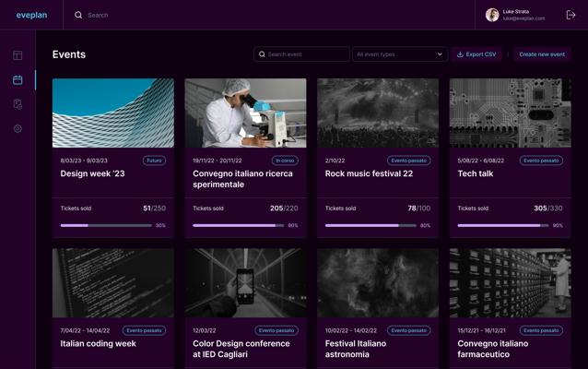Click the 19/11/22 - 20/11/22 date
Viewport: 588px width, 369px height.
tap(218, 161)
